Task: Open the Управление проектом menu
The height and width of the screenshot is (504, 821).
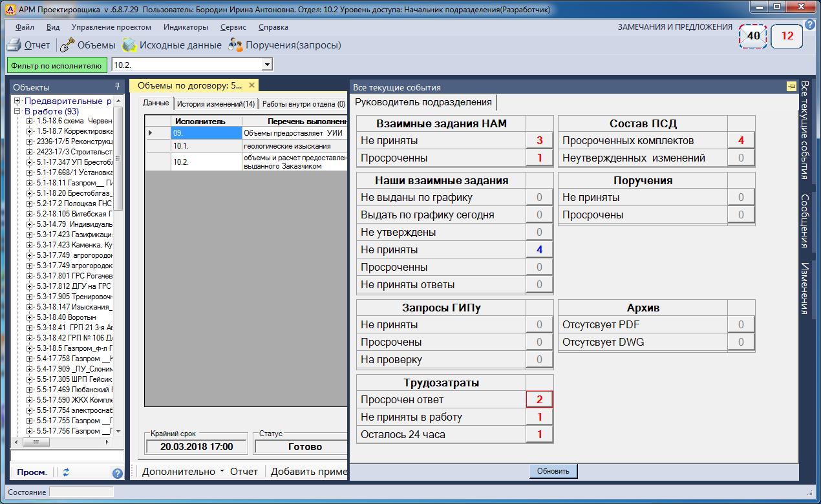Action: tap(111, 27)
